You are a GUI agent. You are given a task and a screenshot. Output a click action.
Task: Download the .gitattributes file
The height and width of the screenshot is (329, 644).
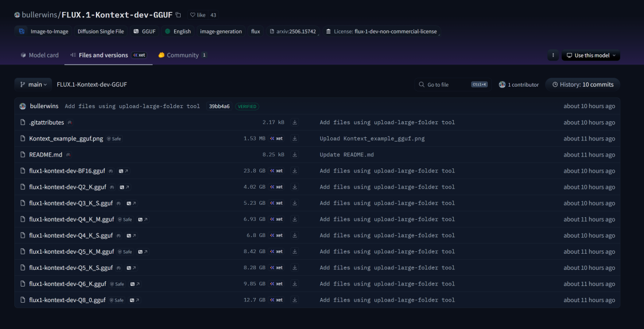[295, 122]
